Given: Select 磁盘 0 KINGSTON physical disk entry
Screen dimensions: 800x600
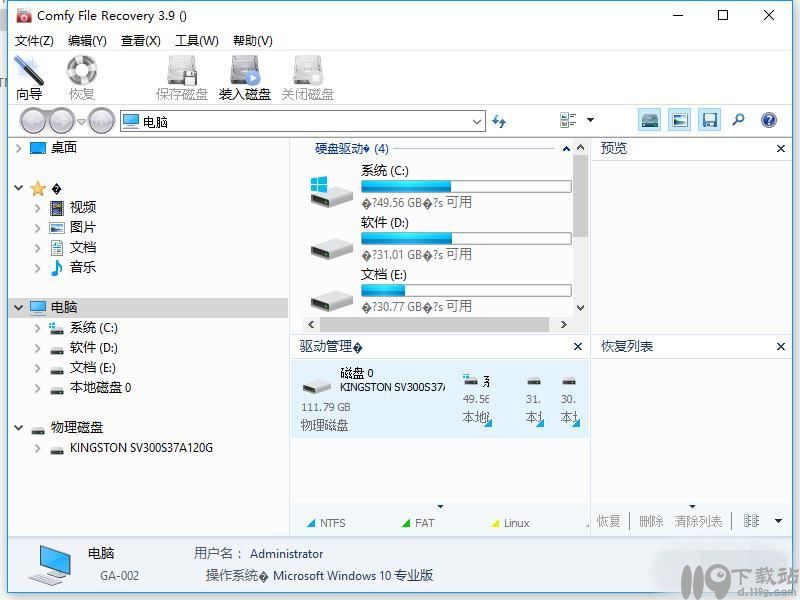Looking at the screenshot, I should [x=372, y=398].
